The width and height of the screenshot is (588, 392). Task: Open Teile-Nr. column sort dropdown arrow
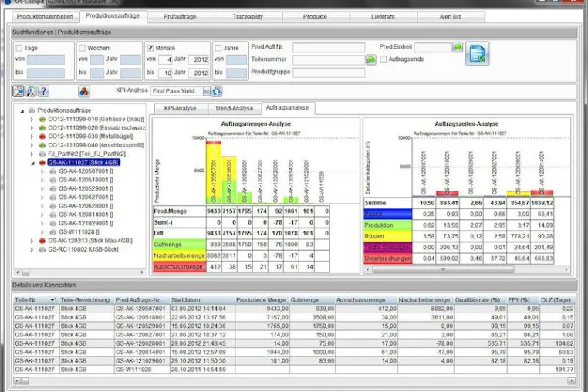(52, 300)
